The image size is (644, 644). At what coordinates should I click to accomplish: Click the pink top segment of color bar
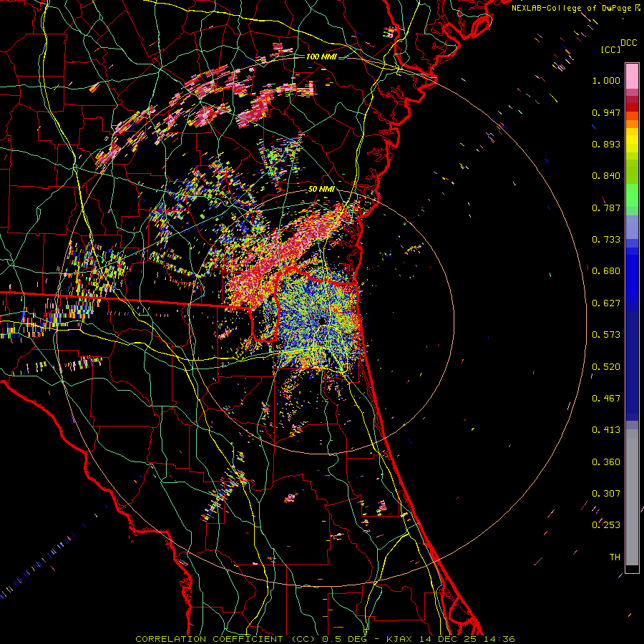pyautogui.click(x=632, y=76)
